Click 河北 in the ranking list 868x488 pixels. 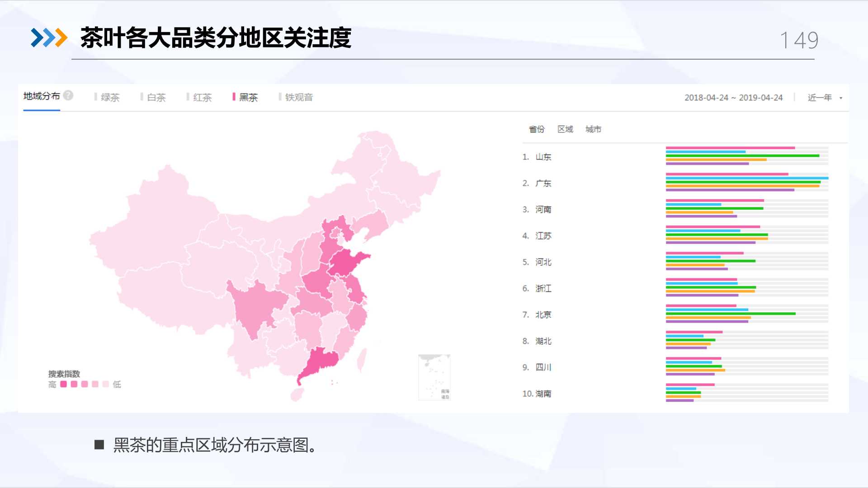click(x=543, y=262)
